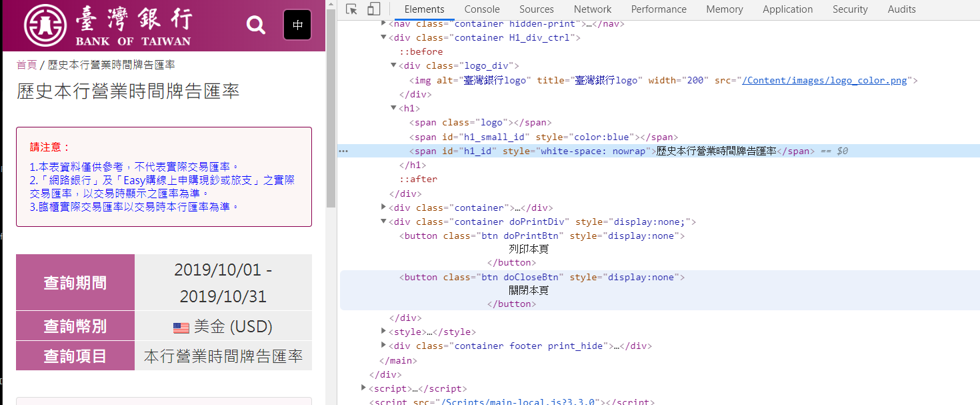Image resolution: width=980 pixels, height=405 pixels.
Task: Select the img alt="臺灣銀行logo" DOM row
Action: (x=663, y=80)
